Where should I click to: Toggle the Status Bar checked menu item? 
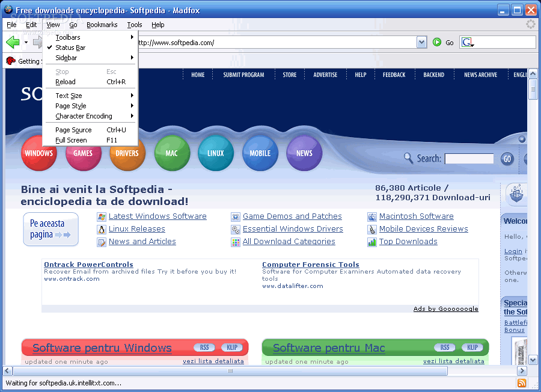90,47
